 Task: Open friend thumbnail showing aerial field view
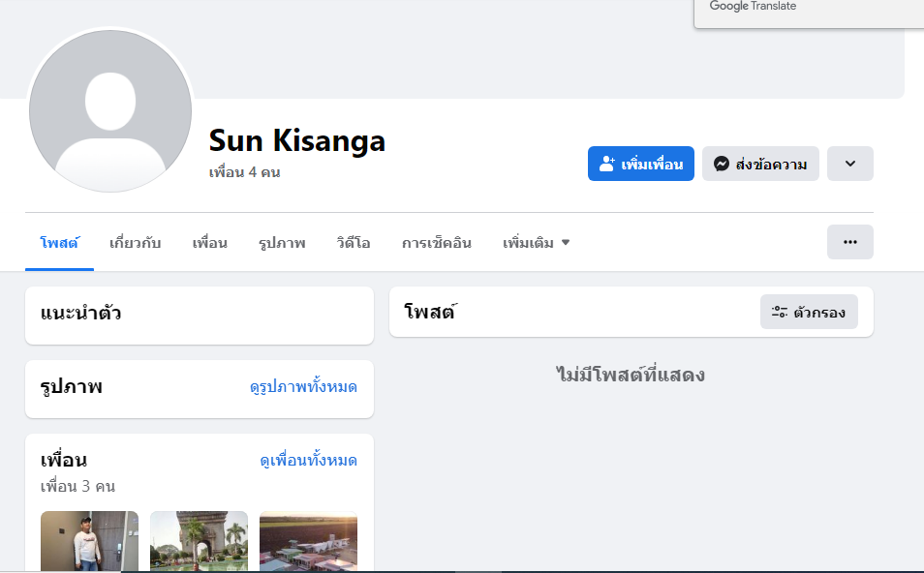(308, 541)
